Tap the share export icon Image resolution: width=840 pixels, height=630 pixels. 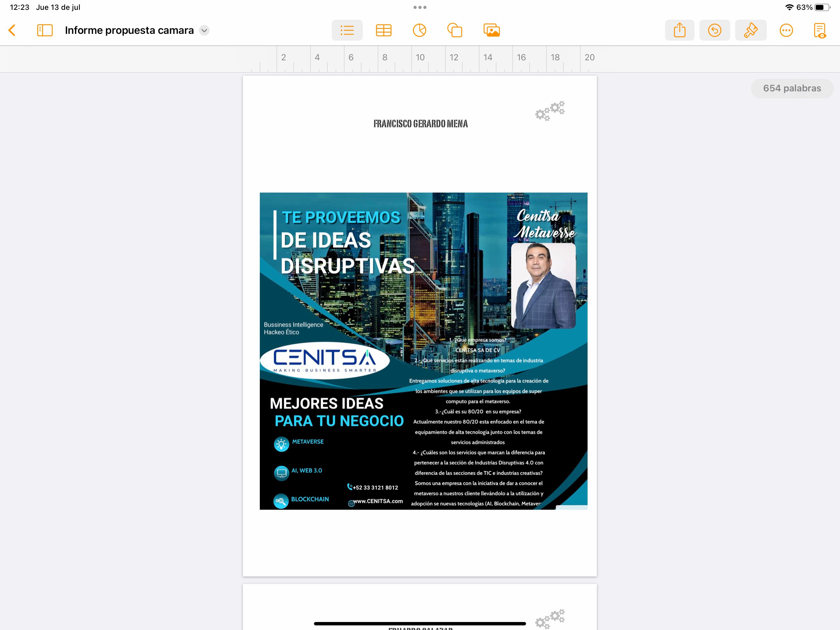point(680,30)
